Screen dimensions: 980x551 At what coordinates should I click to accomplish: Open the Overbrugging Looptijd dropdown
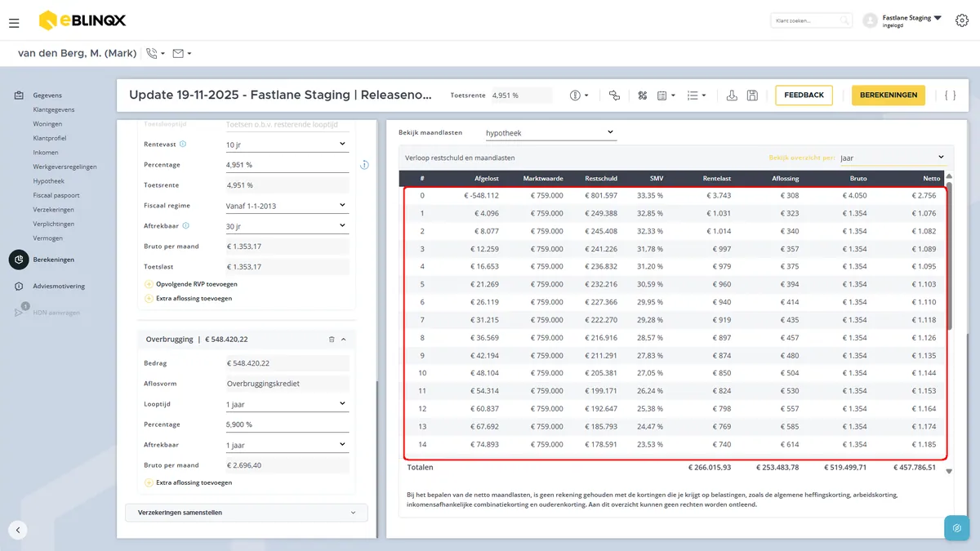[287, 404]
